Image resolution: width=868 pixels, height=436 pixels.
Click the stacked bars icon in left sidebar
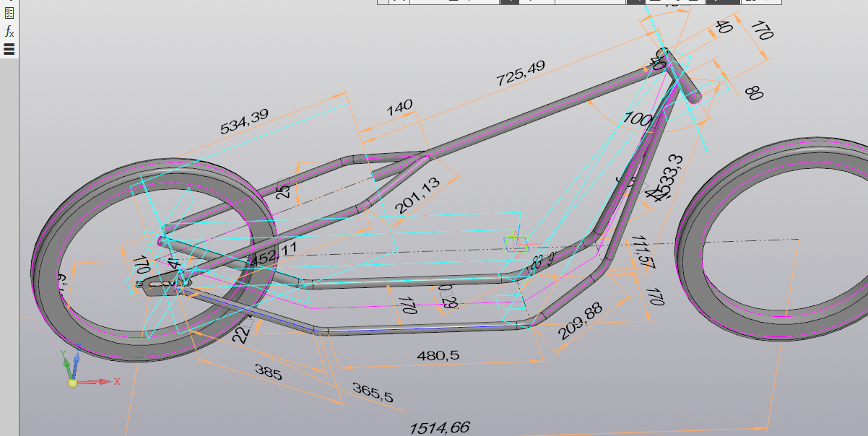point(9,49)
